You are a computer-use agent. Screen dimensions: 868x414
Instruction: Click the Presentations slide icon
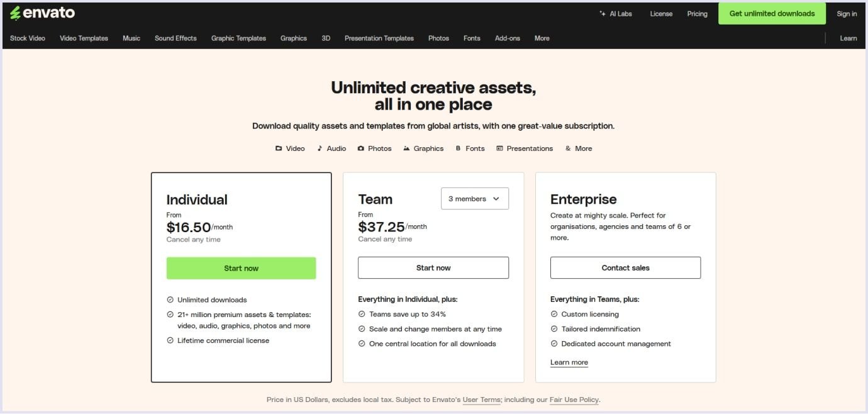(x=499, y=148)
